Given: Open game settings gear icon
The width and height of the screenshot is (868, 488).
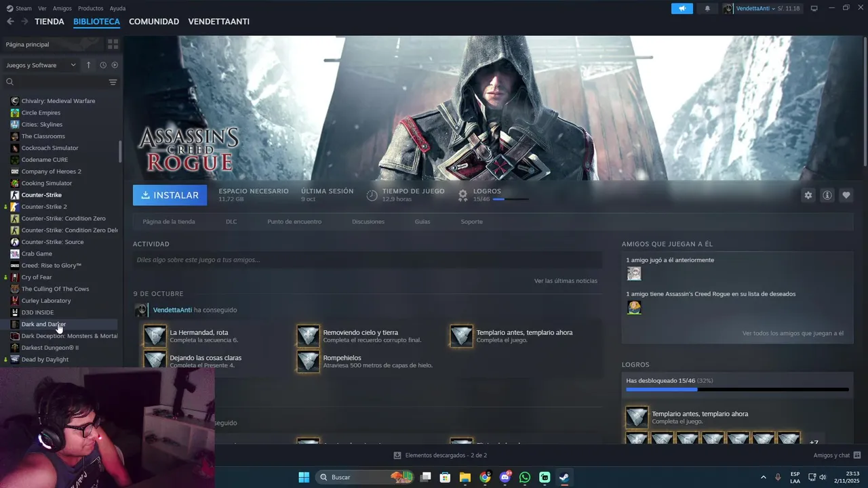Looking at the screenshot, I should click(x=808, y=195).
